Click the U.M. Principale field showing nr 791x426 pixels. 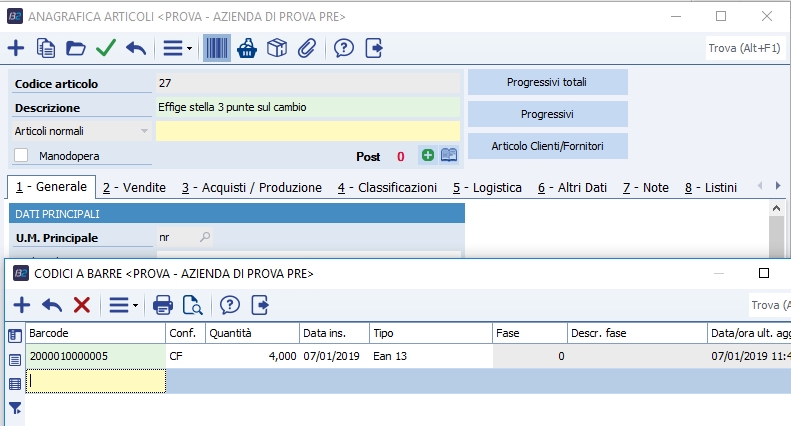pos(177,237)
